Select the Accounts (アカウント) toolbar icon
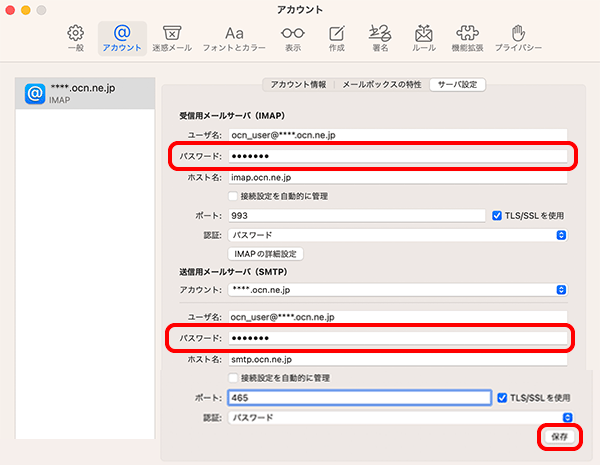600x465 pixels. point(122,38)
